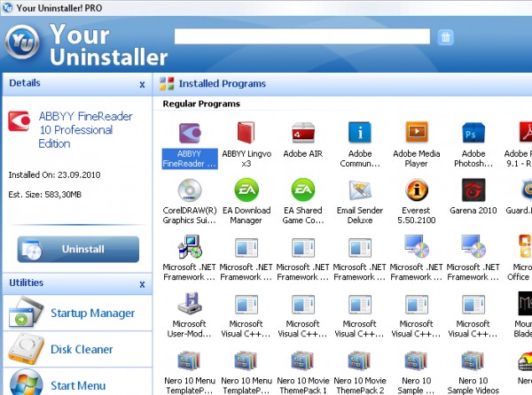Select the Everest 5.50.2100 icon

[417, 190]
